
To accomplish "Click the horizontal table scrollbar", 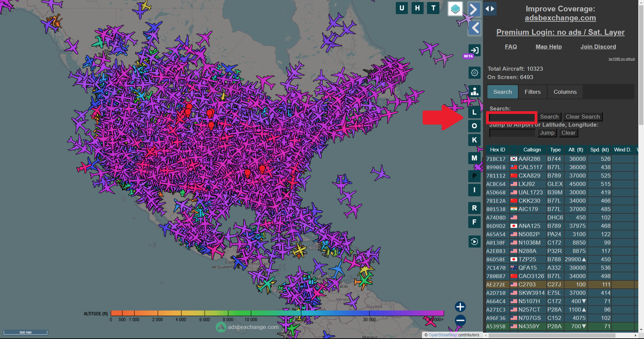I will coord(552,335).
